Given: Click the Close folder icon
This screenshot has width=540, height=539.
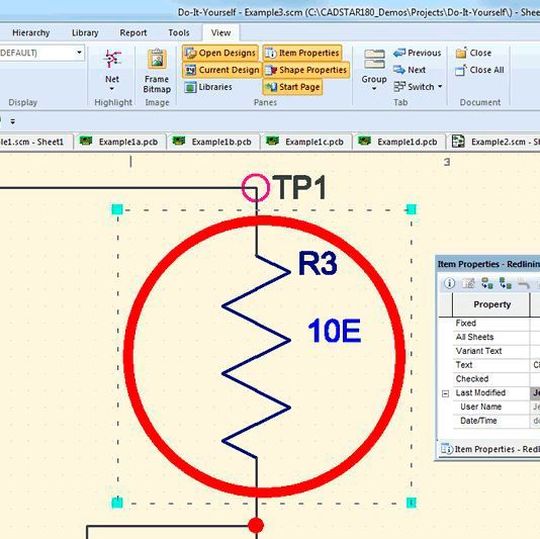Looking at the screenshot, I should click(461, 53).
